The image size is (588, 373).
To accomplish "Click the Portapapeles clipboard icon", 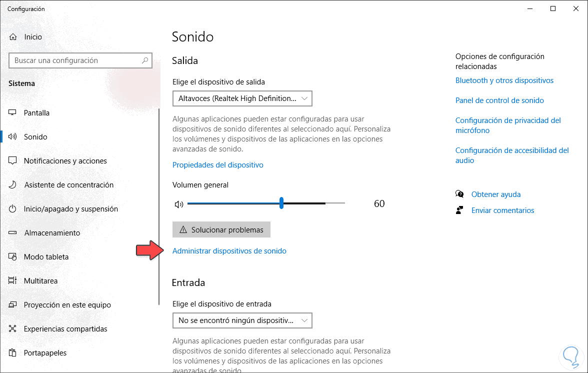I will pos(13,353).
